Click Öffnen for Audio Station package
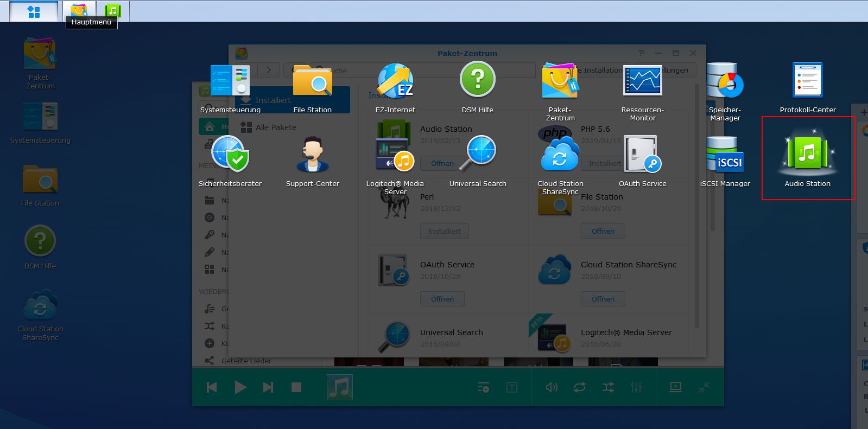This screenshot has height=429, width=868. click(442, 163)
